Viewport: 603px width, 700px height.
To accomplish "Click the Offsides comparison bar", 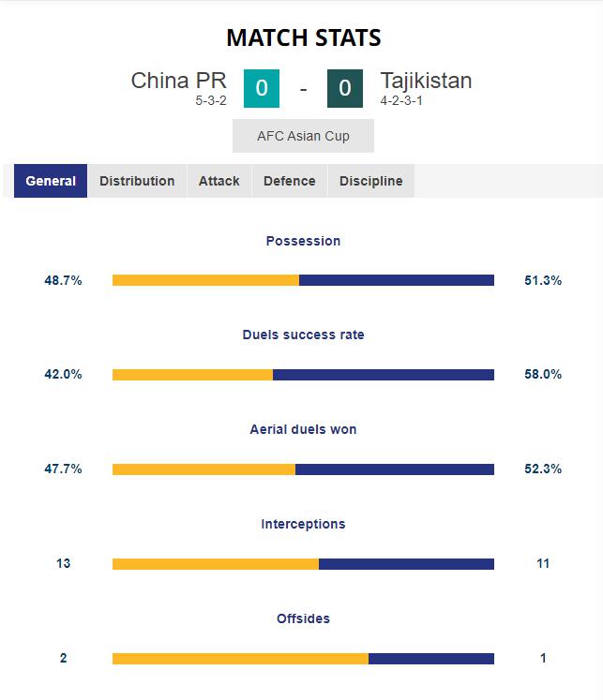I will tap(303, 659).
